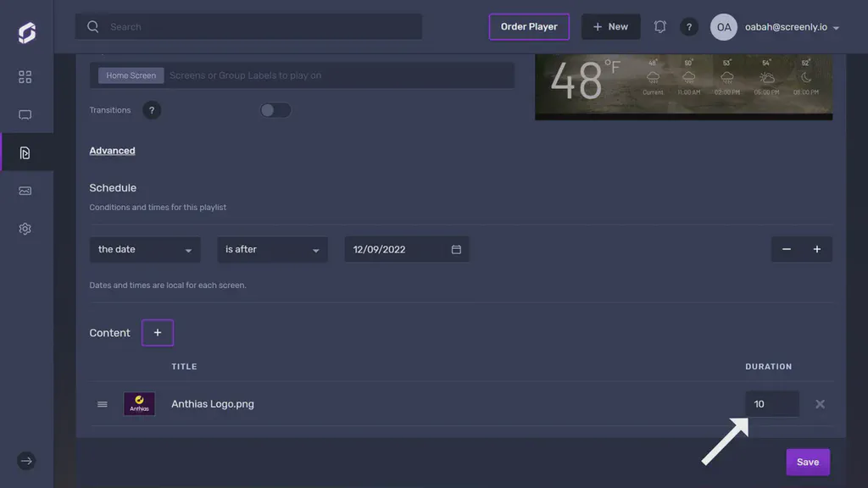
Task: Expand the "is after" operator dropdown
Action: click(x=272, y=250)
